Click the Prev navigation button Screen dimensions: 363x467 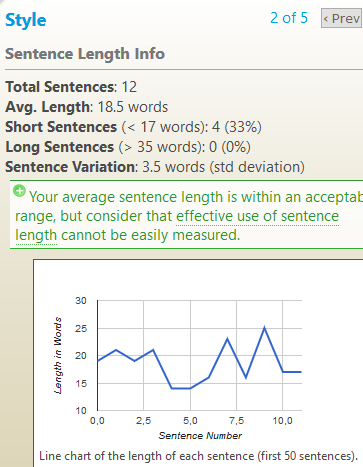pyautogui.click(x=342, y=18)
